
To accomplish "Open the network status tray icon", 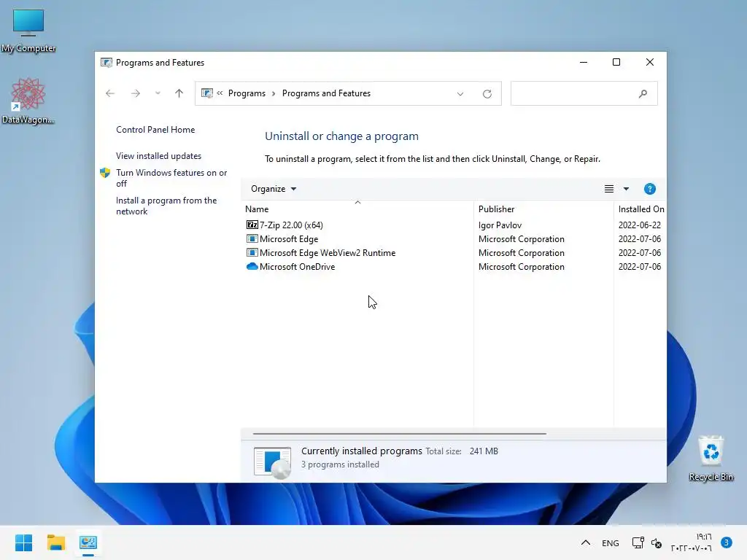I will click(638, 542).
